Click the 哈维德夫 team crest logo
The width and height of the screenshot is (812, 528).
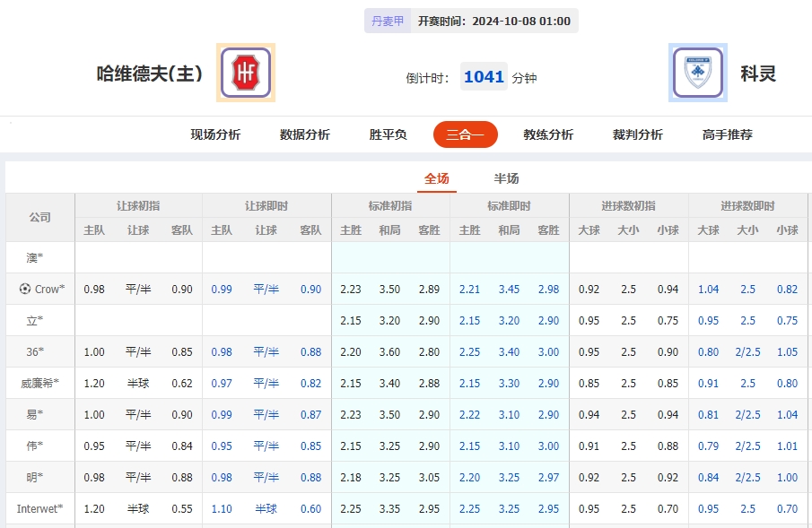pyautogui.click(x=244, y=73)
